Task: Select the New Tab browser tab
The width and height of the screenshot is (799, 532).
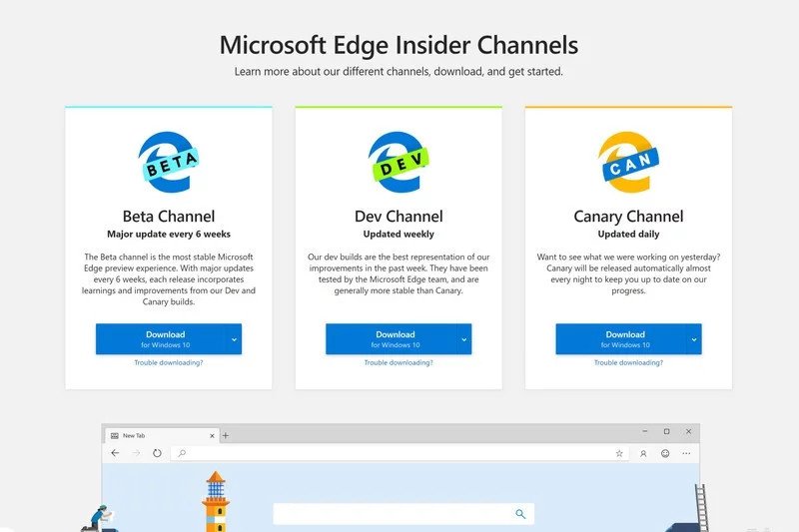Action: point(162,436)
